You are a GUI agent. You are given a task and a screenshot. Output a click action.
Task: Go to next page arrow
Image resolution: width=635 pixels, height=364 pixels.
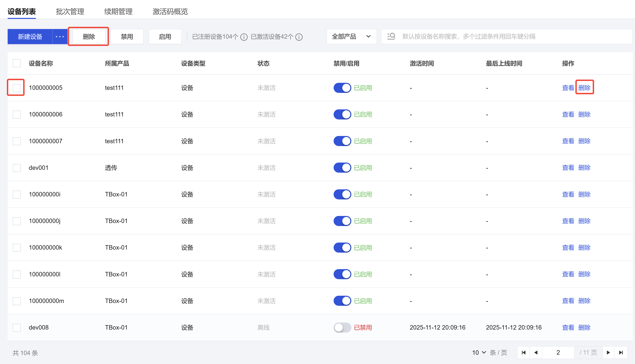point(608,353)
